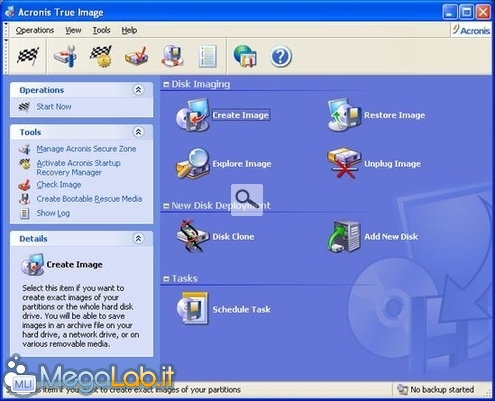Click the Create Image disk icon
Screen dimensions: 495x401
193,115
